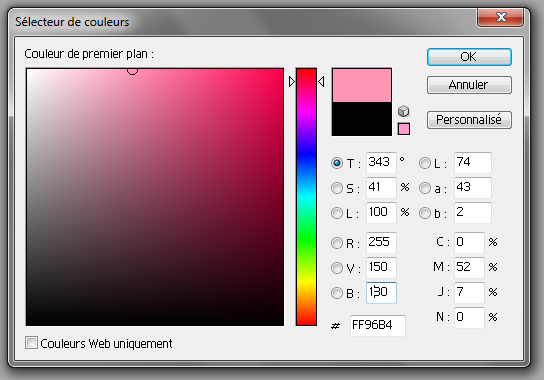The image size is (544, 380).
Task: Click the M magenta field showing 52
Action: (469, 268)
